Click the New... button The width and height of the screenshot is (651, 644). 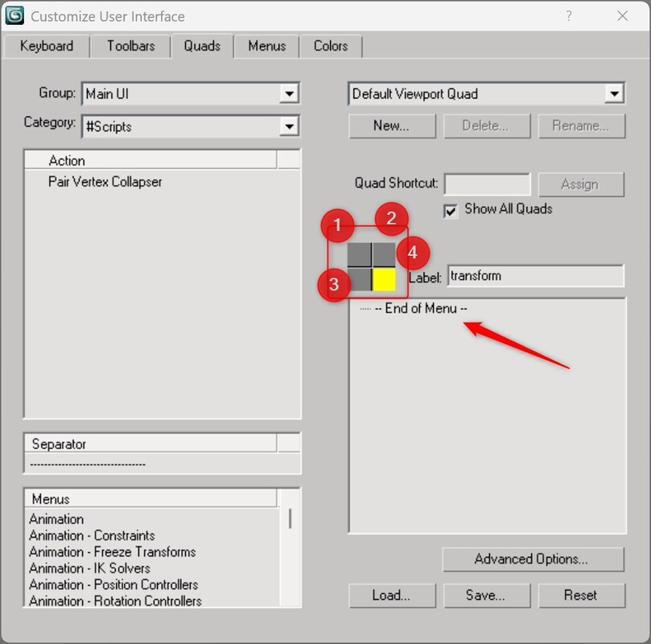(391, 126)
